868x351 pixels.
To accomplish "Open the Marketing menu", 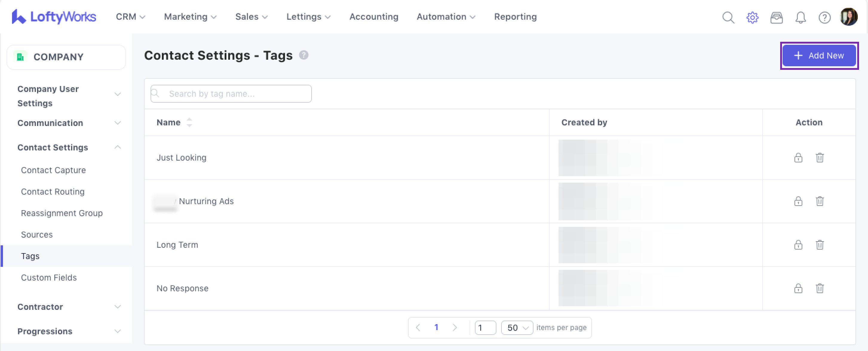I will [190, 16].
